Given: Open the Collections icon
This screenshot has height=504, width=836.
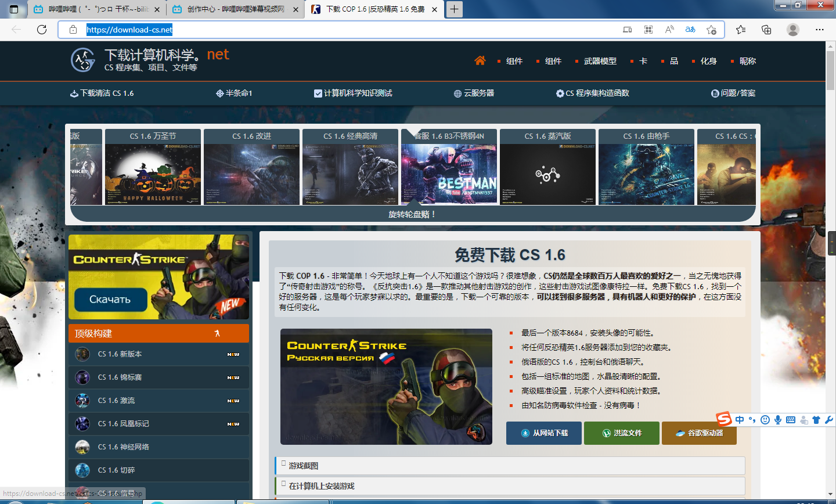Looking at the screenshot, I should click(766, 30).
